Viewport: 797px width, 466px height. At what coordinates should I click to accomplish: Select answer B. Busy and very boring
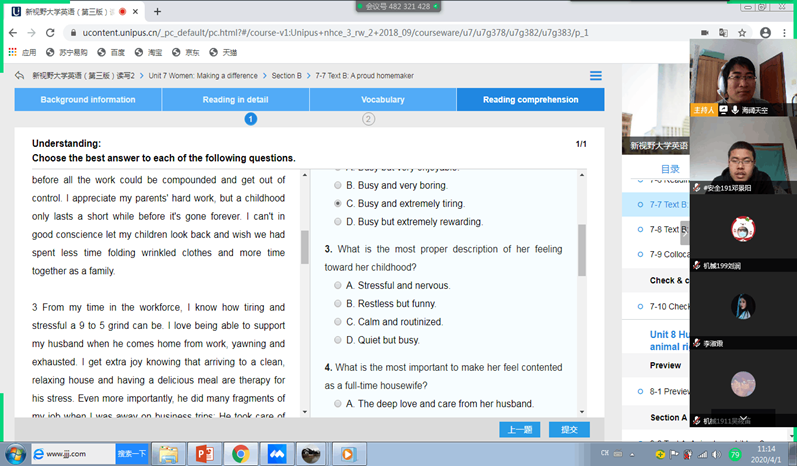tap(338, 186)
